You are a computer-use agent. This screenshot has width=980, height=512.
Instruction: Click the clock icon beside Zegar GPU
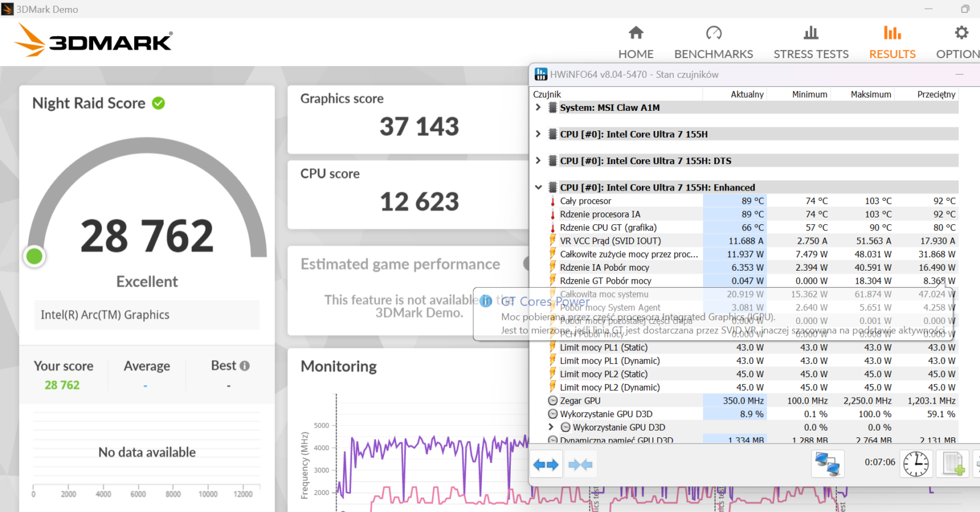coord(552,401)
